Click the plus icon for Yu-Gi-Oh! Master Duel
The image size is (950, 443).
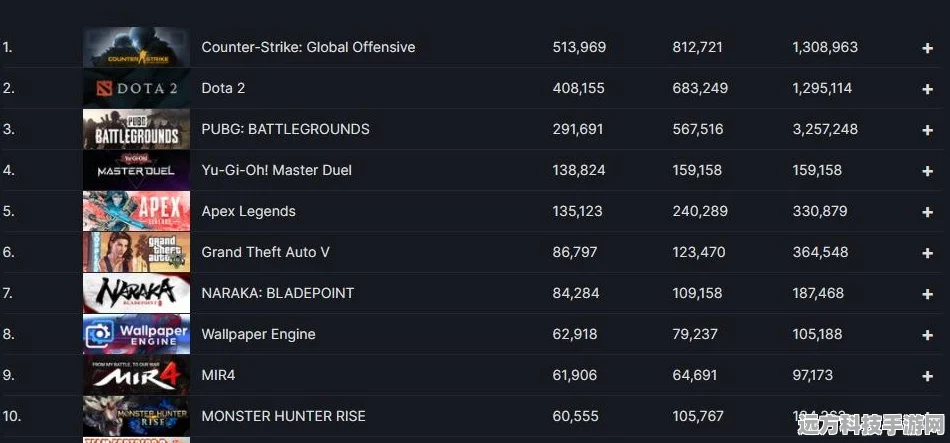click(x=927, y=172)
